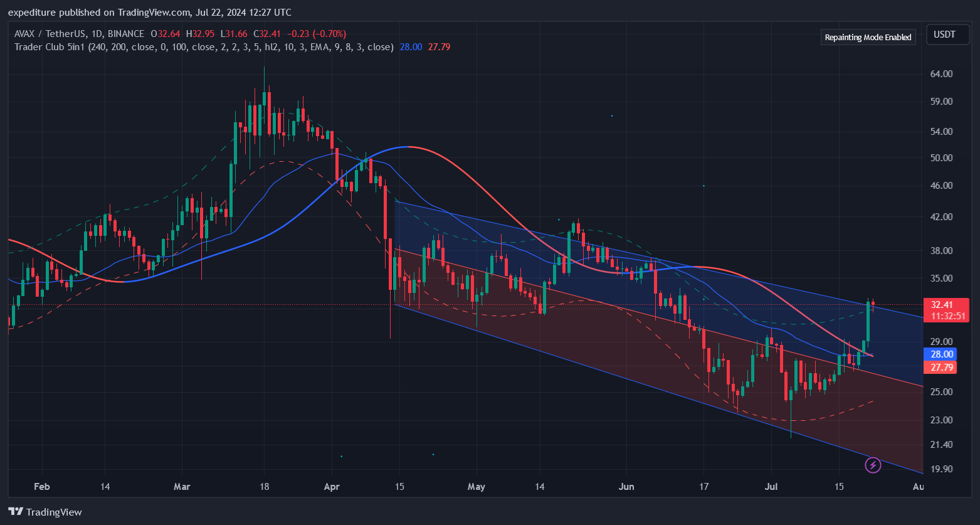Click the 32.41 current price axis label
980x525 pixels.
click(x=942, y=304)
